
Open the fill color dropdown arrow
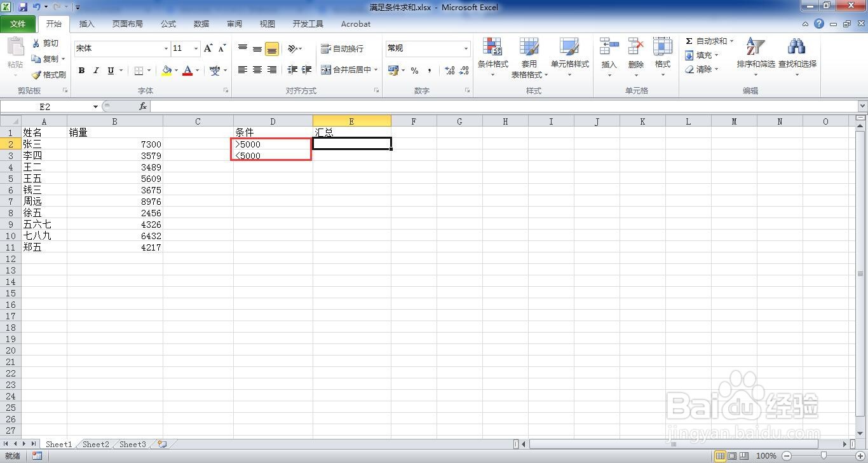coord(176,71)
